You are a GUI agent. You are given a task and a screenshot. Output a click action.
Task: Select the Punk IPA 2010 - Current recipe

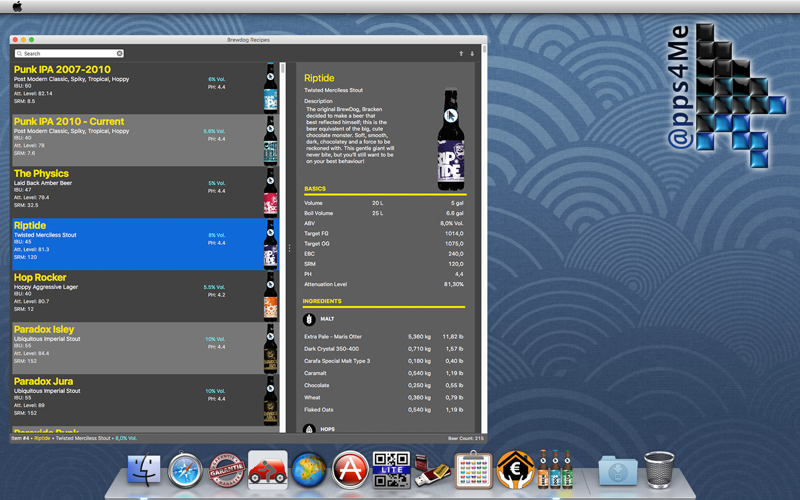145,140
